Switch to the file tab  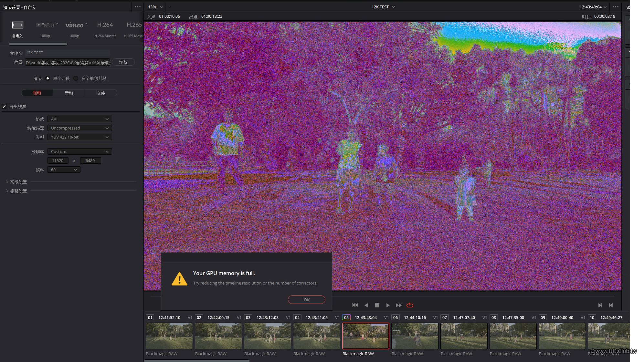coord(101,93)
